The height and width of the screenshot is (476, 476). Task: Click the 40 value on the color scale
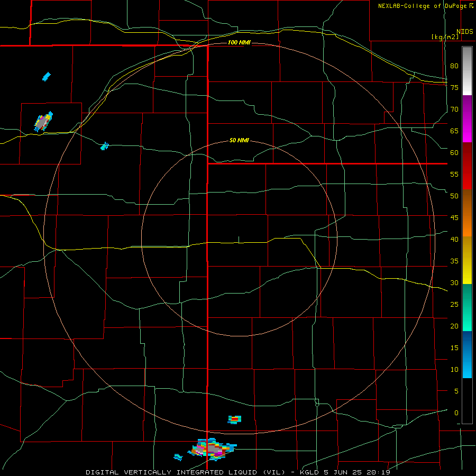click(454, 239)
